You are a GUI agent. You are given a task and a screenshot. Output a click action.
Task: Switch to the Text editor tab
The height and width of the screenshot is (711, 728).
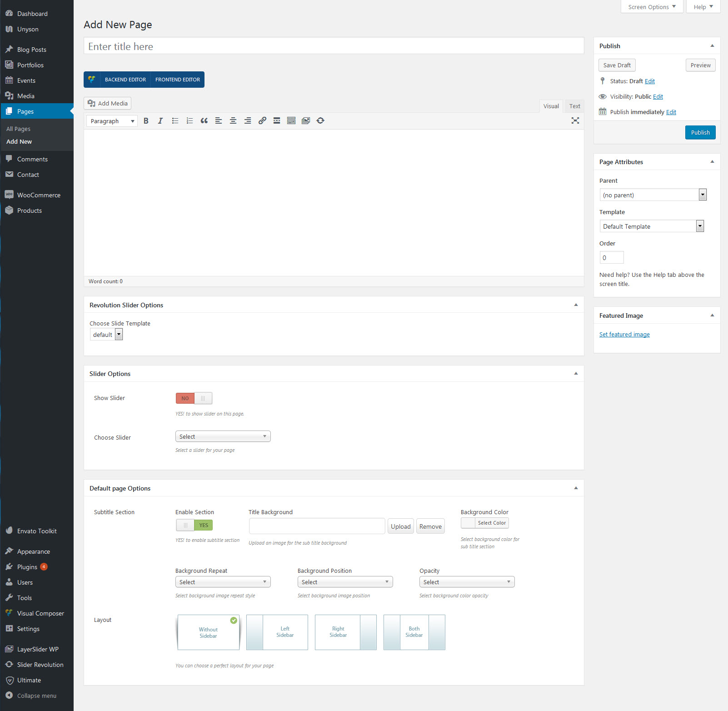(x=574, y=106)
